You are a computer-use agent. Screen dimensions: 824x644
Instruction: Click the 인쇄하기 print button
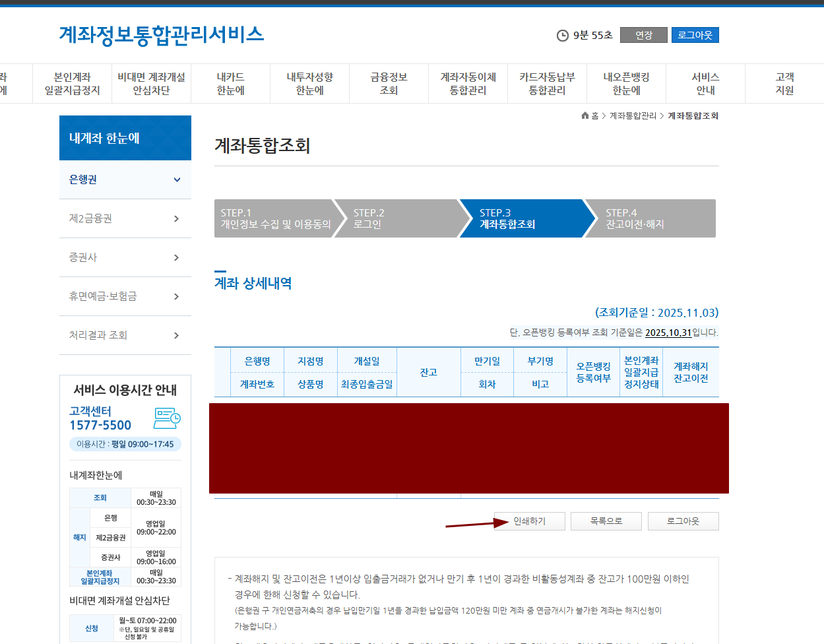coord(528,521)
